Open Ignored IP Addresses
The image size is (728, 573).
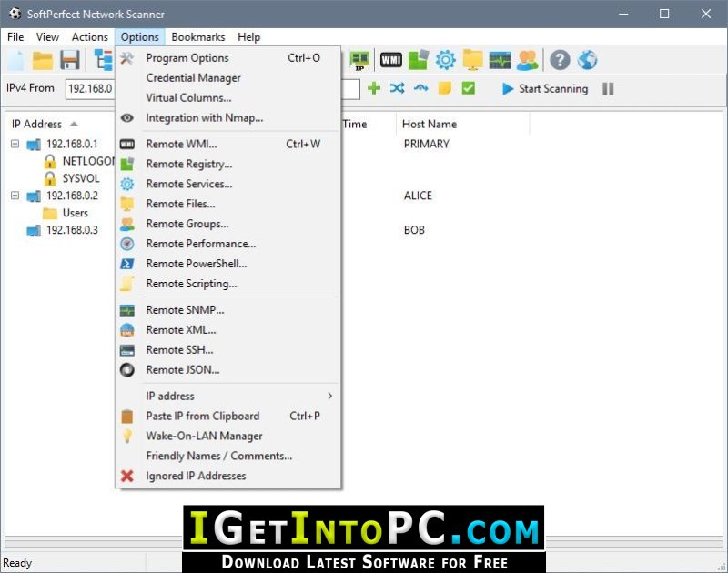228,476
